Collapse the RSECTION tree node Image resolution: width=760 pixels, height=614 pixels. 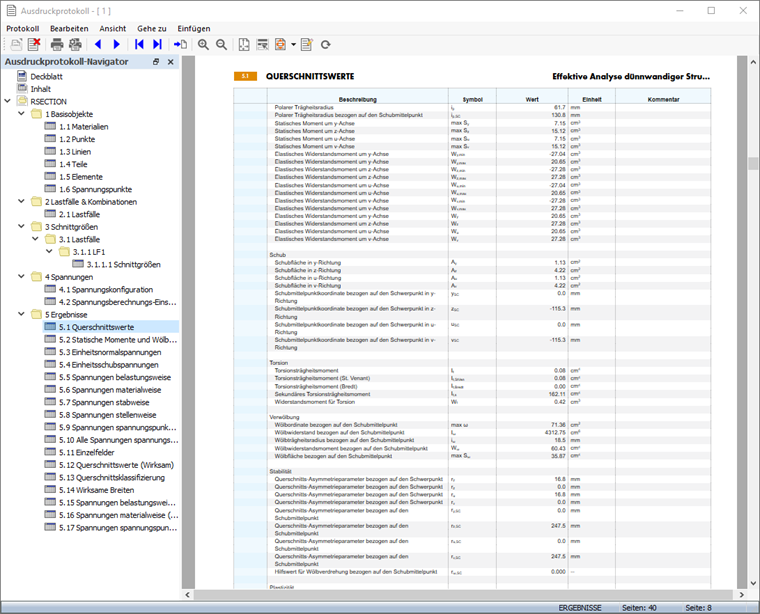pos(7,101)
